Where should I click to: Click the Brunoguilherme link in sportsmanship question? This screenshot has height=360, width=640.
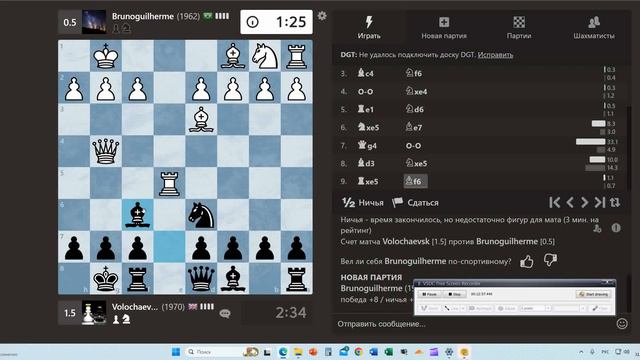click(x=415, y=261)
